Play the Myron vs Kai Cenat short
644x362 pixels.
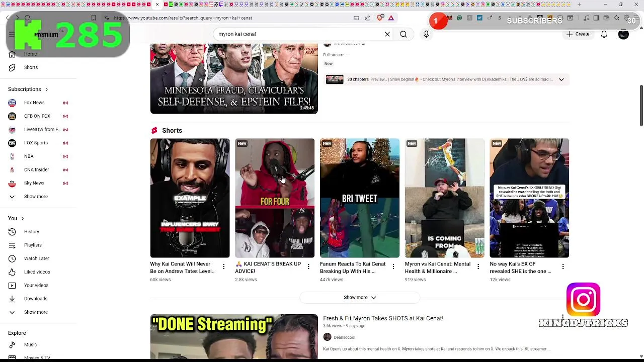(445, 198)
